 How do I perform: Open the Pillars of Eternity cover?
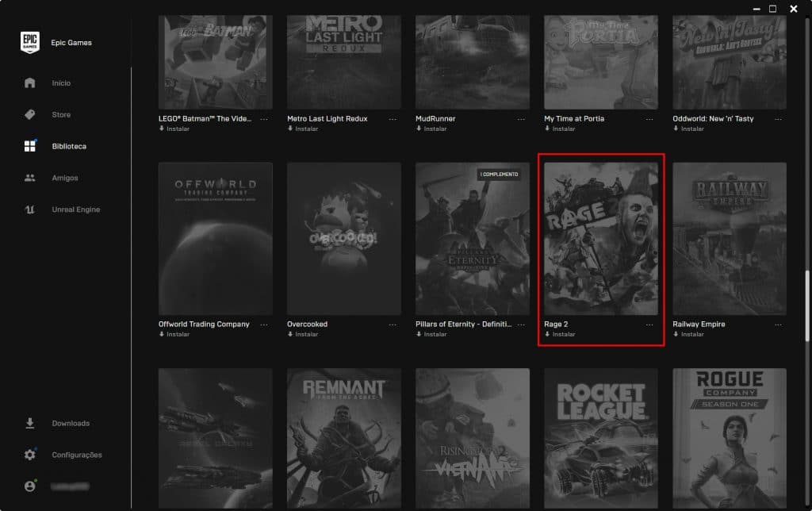pyautogui.click(x=473, y=238)
